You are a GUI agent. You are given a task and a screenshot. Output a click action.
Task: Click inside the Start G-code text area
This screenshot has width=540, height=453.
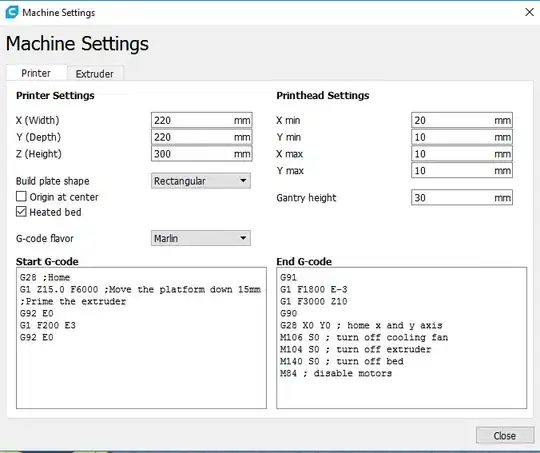141,338
